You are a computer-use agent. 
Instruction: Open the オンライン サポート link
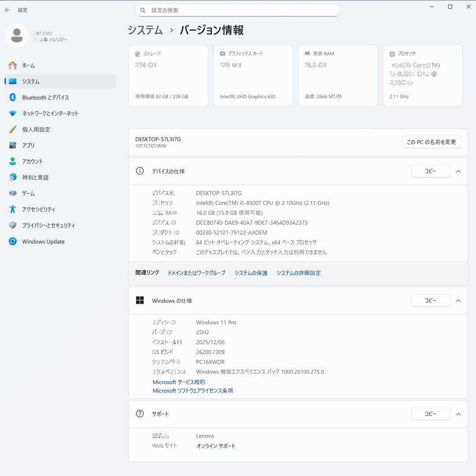(216, 446)
